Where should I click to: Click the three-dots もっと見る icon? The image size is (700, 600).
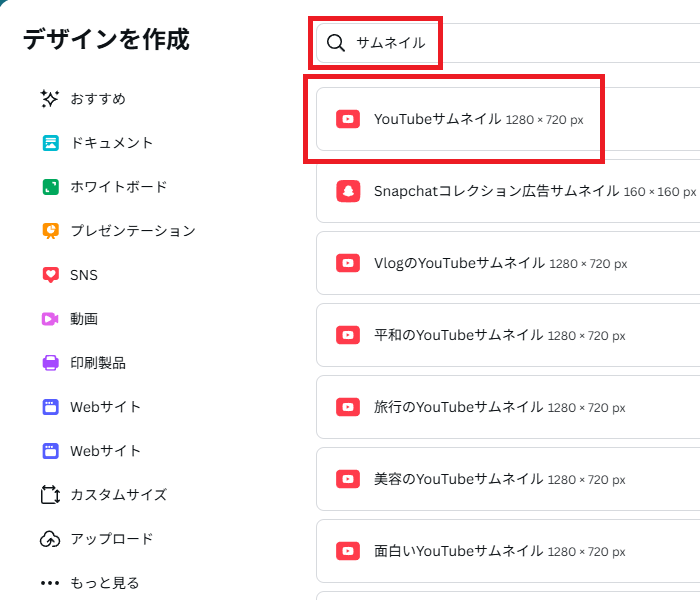tap(50, 583)
